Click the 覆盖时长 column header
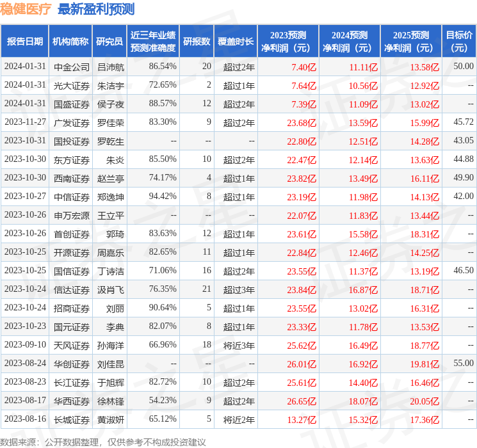The image size is (477, 448). (x=236, y=42)
